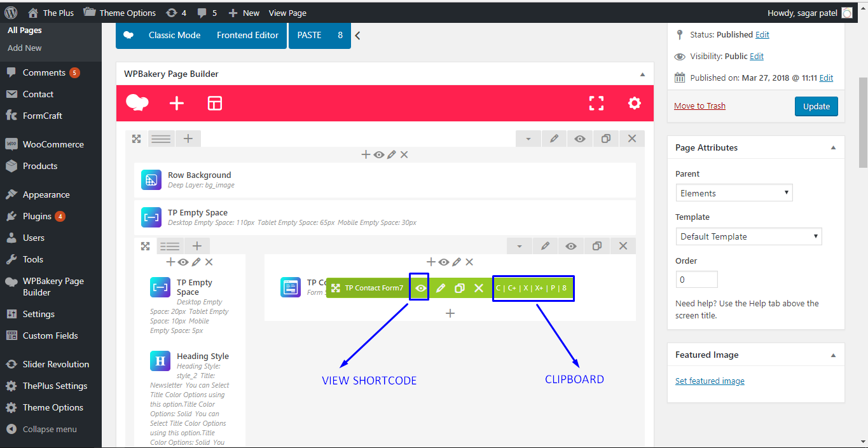Click the PASTE button
868x448 pixels.
click(x=309, y=36)
